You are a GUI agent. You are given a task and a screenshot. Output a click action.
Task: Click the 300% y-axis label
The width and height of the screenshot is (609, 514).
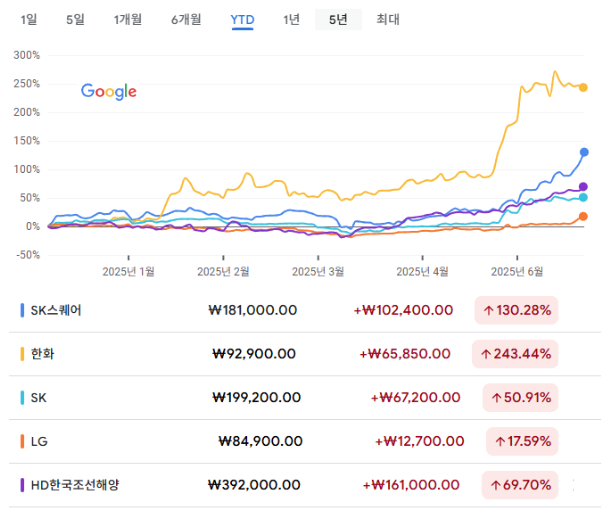(27, 55)
